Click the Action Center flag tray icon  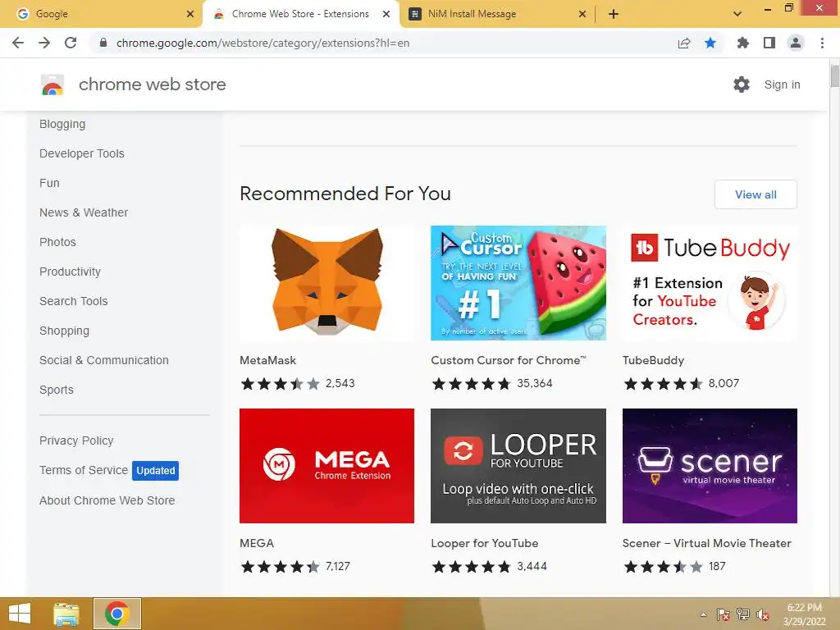click(x=723, y=614)
